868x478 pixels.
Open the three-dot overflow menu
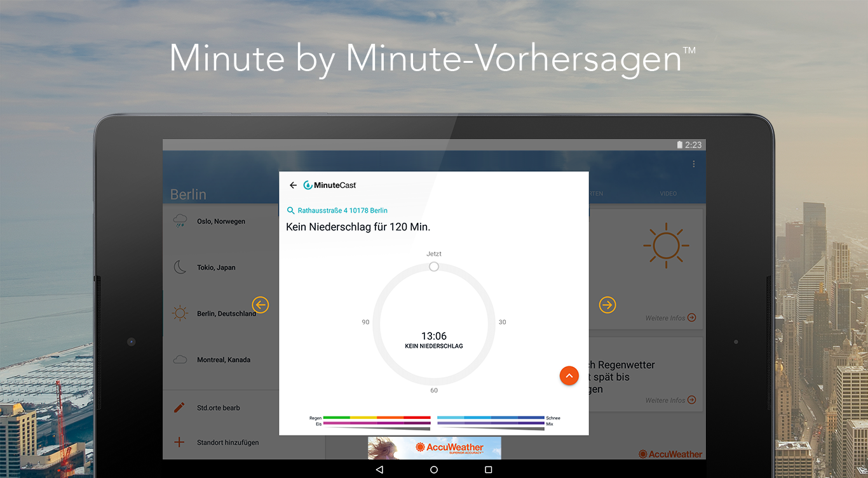(x=694, y=164)
